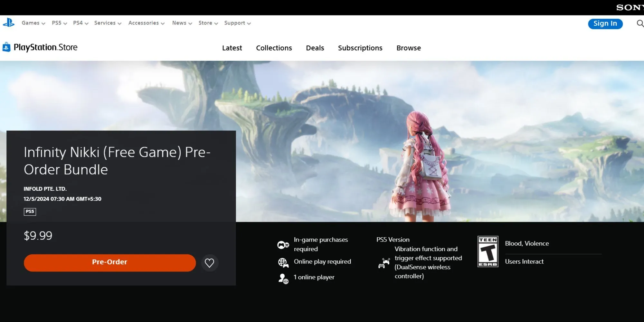Viewport: 644px width, 322px height.
Task: Click the $9.99 price text
Action: coord(38,236)
